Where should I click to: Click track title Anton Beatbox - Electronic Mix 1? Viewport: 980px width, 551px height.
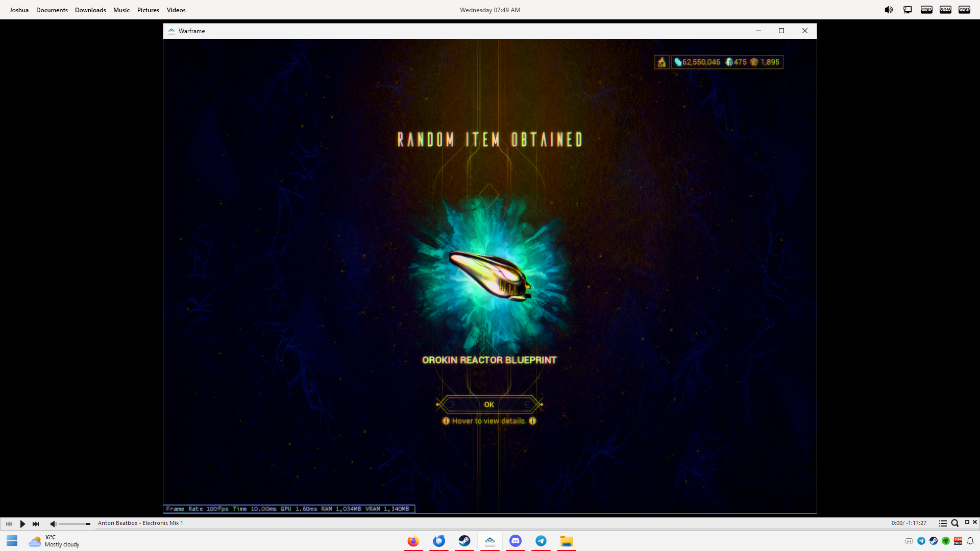pos(140,523)
